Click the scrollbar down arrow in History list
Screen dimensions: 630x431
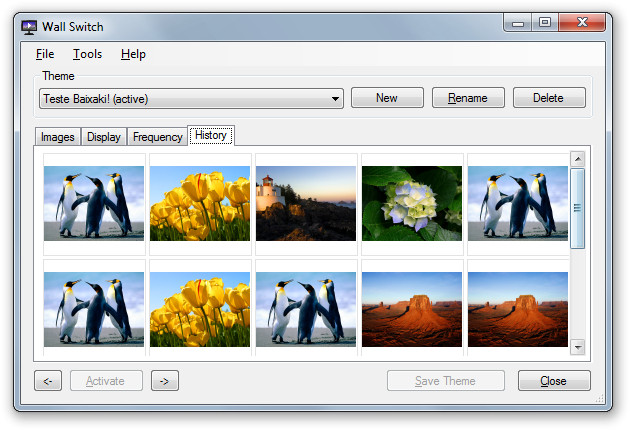click(578, 347)
